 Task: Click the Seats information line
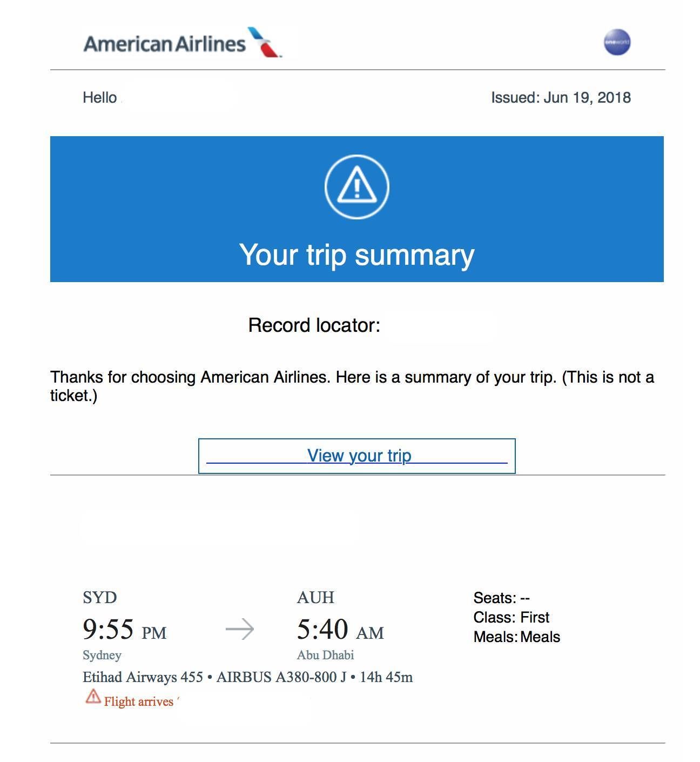point(502,598)
